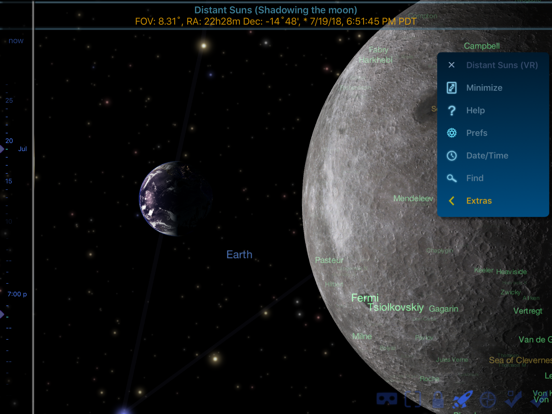Click the Earth globe
This screenshot has height=414, width=552.
(x=175, y=199)
